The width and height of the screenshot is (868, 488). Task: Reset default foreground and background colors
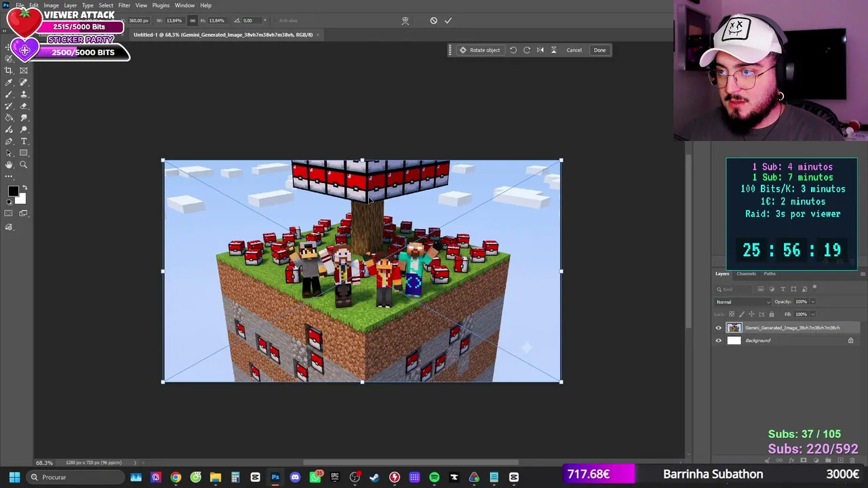pyautogui.click(x=9, y=202)
